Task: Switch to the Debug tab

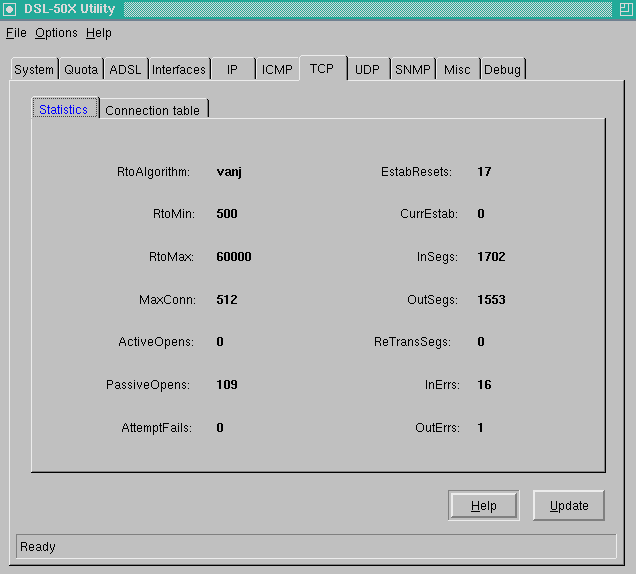Action: click(502, 69)
